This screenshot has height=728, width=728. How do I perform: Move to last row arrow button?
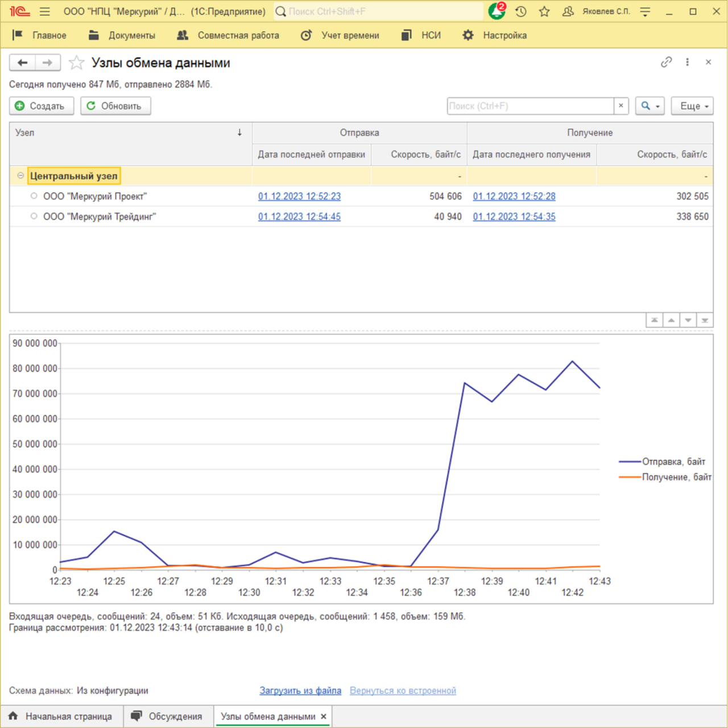coord(705,320)
